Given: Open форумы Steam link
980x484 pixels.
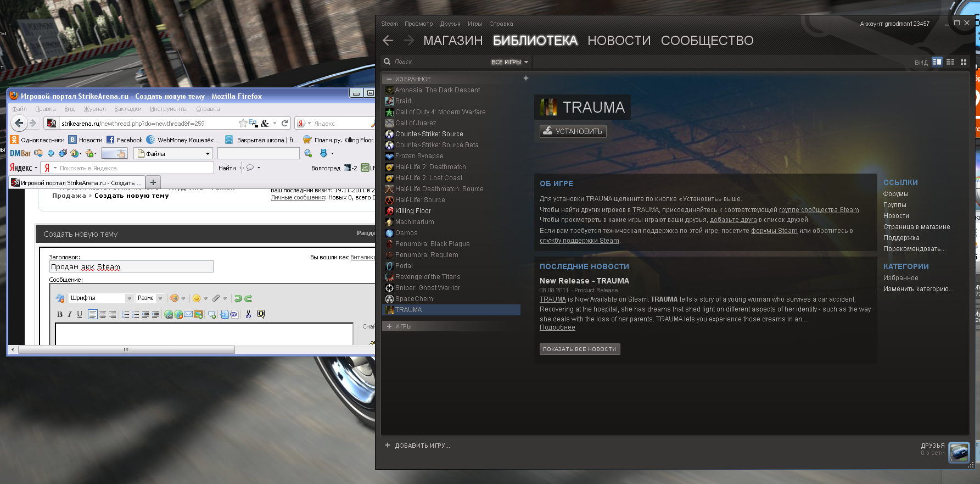Looking at the screenshot, I should pyautogui.click(x=774, y=231).
